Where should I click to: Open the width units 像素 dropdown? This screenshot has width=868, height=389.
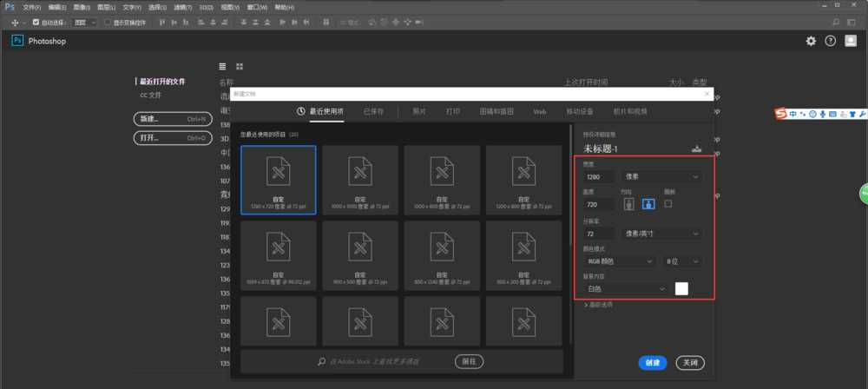pyautogui.click(x=662, y=177)
